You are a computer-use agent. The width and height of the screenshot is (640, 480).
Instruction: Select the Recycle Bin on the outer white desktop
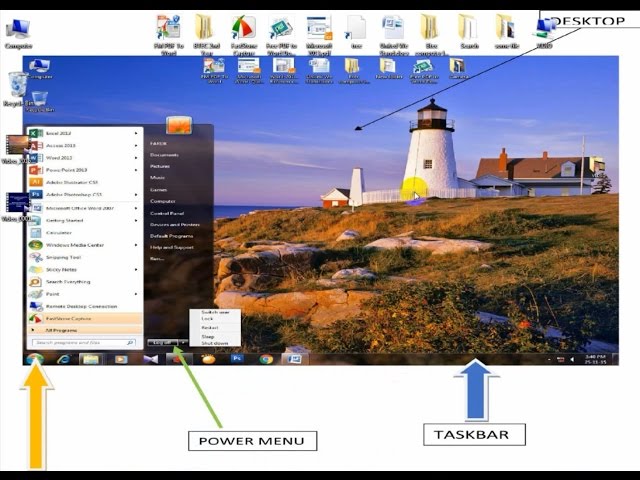click(x=17, y=88)
